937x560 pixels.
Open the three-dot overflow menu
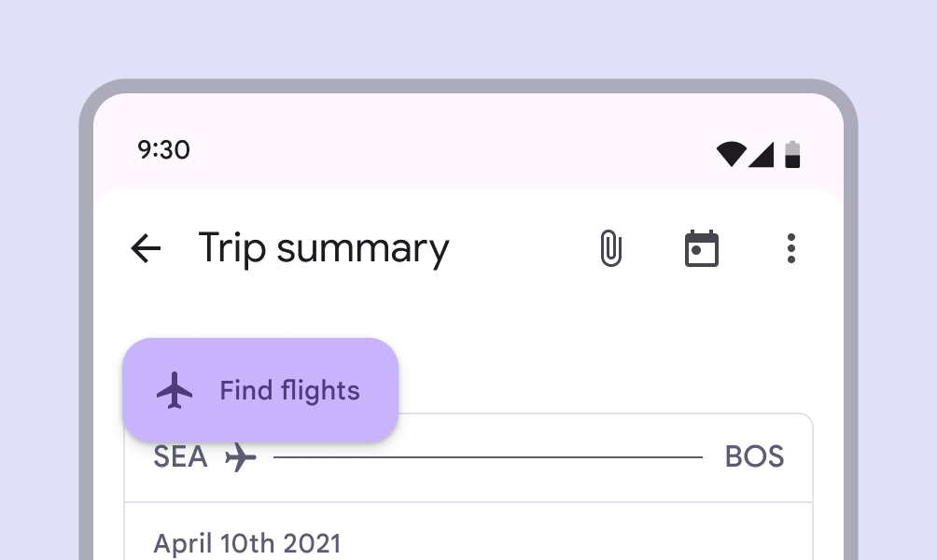[791, 249]
